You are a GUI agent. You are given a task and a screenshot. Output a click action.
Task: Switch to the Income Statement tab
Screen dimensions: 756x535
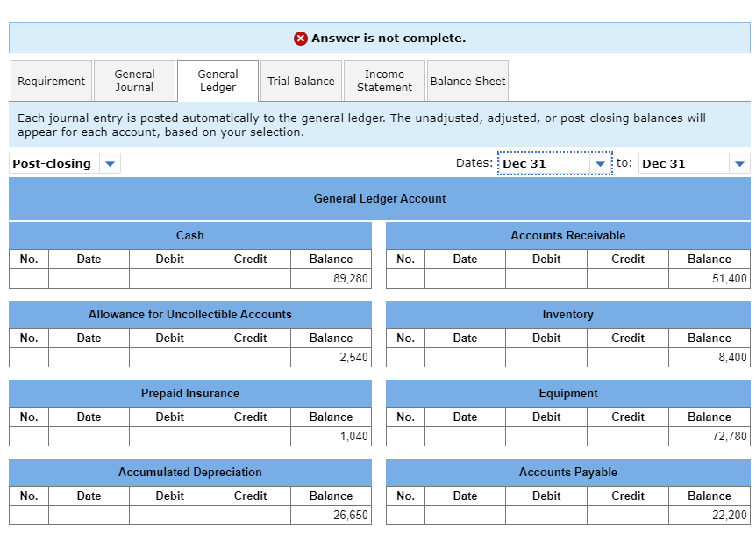click(385, 81)
